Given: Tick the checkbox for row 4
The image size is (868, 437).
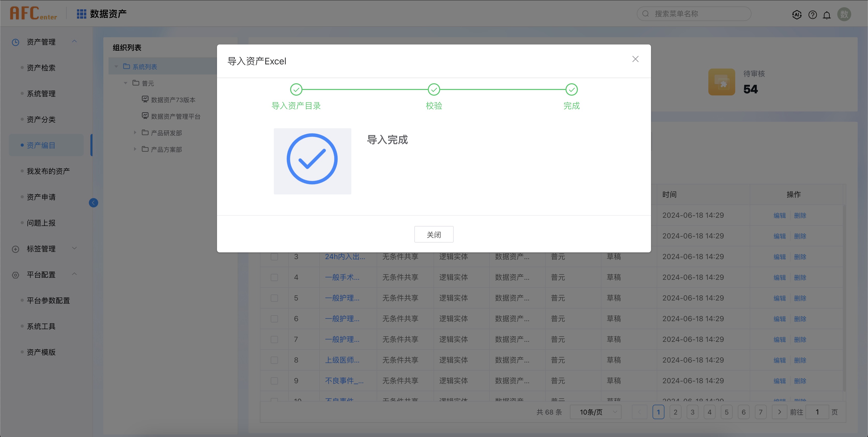Looking at the screenshot, I should pyautogui.click(x=274, y=277).
